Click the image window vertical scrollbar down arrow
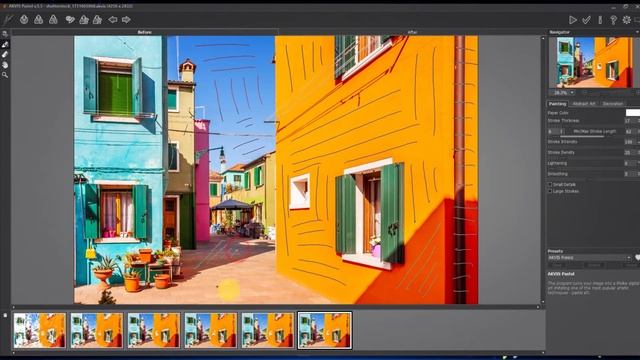Image resolution: width=640 pixels, height=360 pixels. (x=543, y=302)
